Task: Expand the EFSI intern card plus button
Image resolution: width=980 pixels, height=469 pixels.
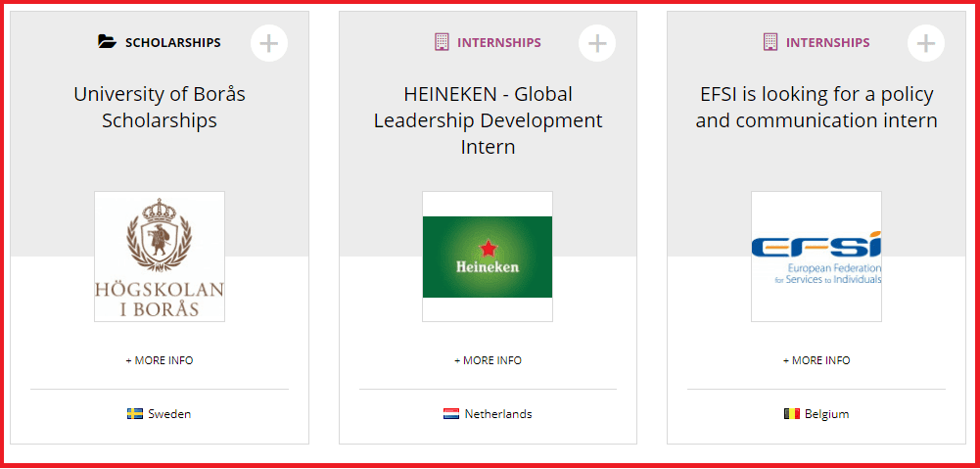Action: [x=926, y=43]
